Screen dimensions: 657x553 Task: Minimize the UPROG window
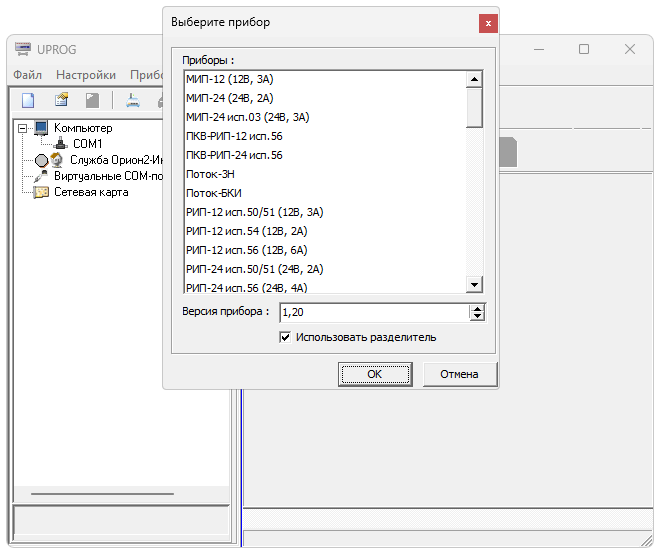[539, 49]
